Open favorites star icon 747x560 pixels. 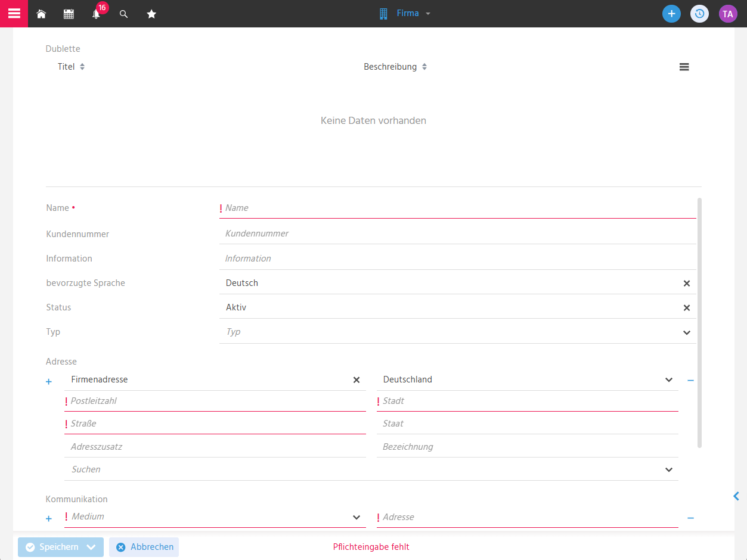point(151,14)
